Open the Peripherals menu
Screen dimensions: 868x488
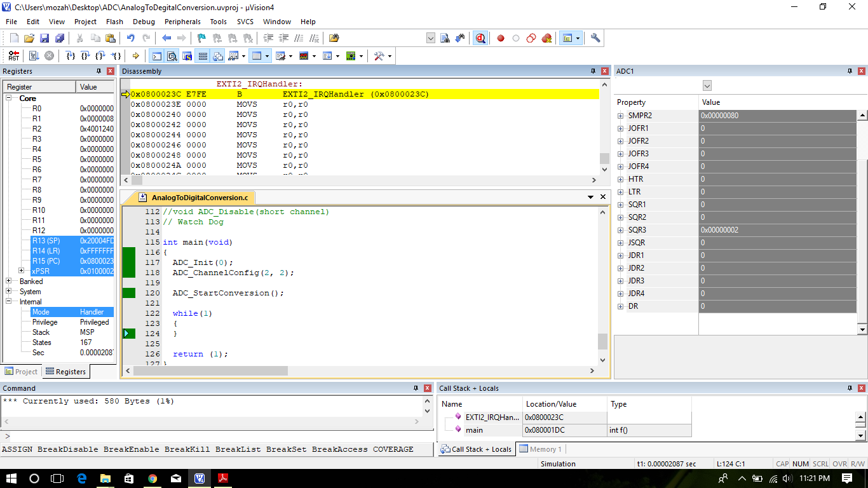[182, 22]
